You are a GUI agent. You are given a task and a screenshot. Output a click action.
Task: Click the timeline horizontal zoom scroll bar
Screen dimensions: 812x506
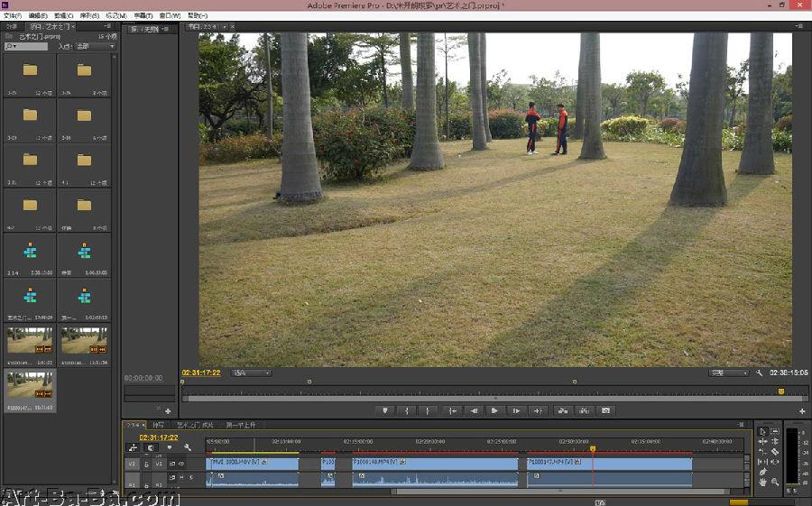(560, 491)
